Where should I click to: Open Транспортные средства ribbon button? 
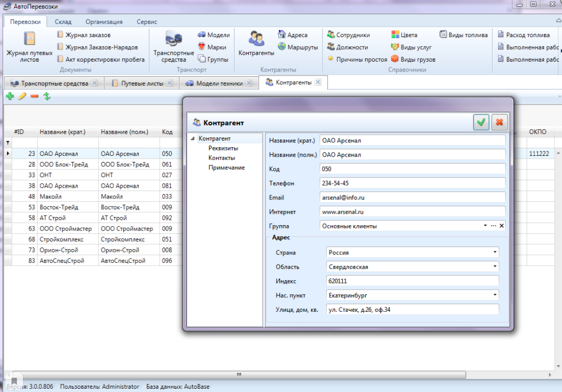[174, 46]
